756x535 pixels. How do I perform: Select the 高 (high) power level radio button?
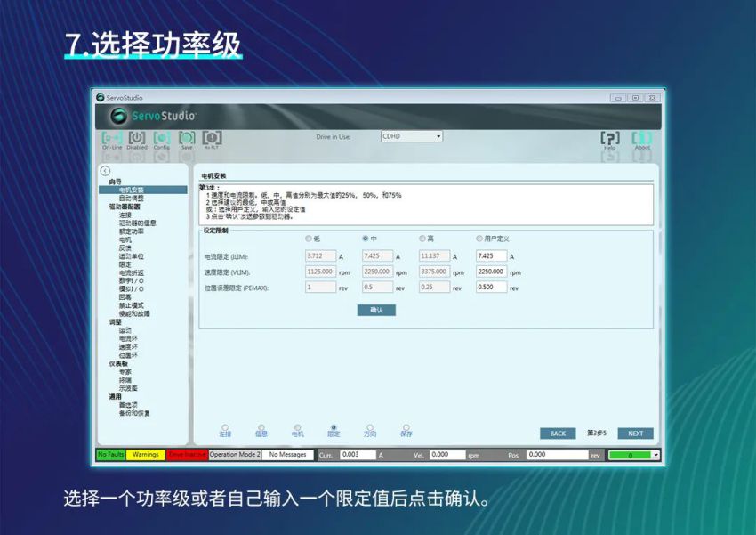coord(421,239)
